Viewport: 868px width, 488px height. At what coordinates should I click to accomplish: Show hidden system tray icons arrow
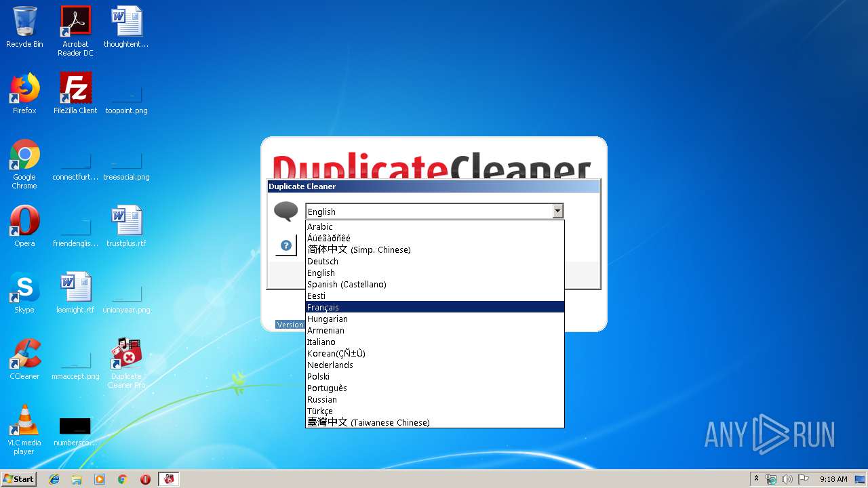tap(756, 479)
